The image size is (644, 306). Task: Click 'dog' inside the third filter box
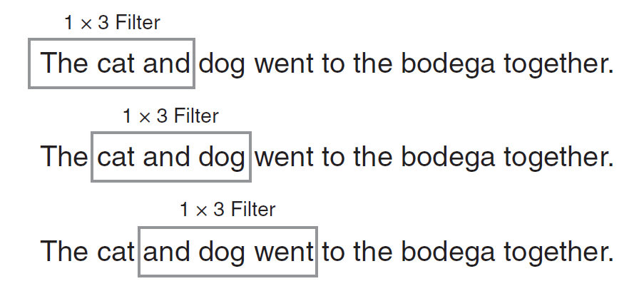(222, 253)
